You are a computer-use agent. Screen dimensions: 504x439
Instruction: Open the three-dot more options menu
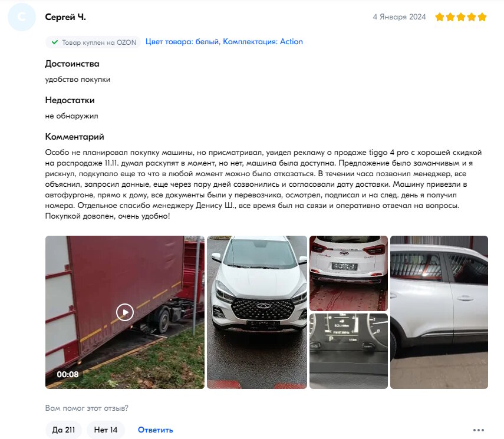click(478, 430)
